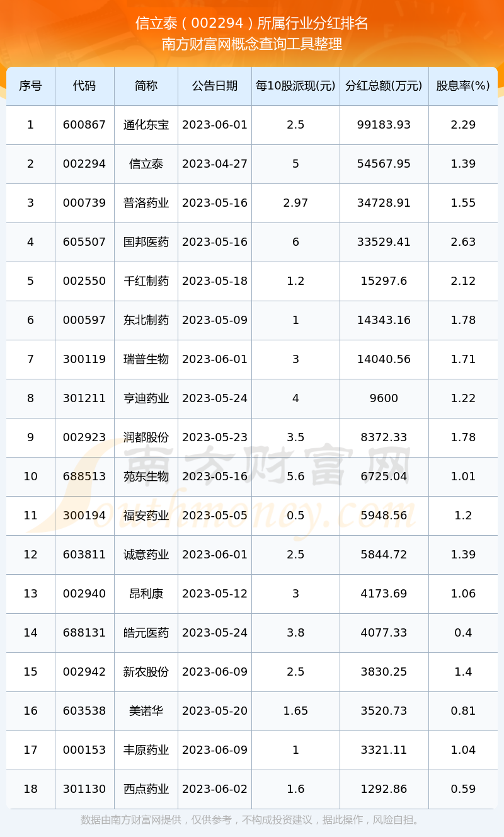Click the date 2023-05-05

click(x=215, y=516)
